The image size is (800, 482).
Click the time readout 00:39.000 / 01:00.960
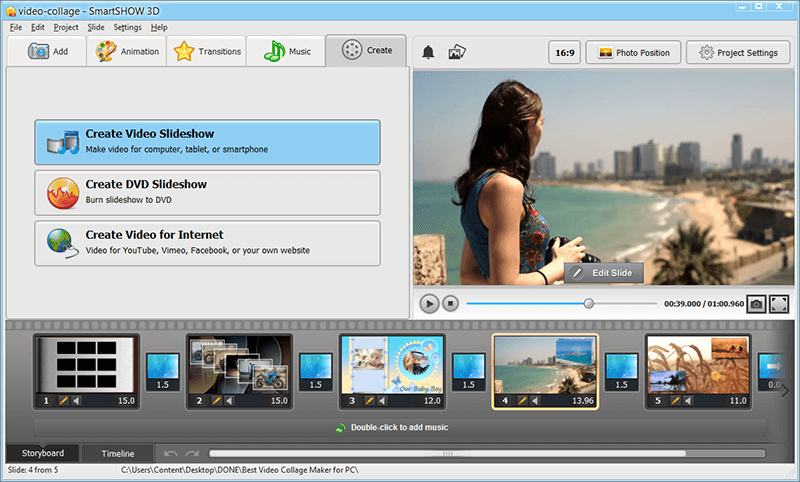tap(704, 304)
